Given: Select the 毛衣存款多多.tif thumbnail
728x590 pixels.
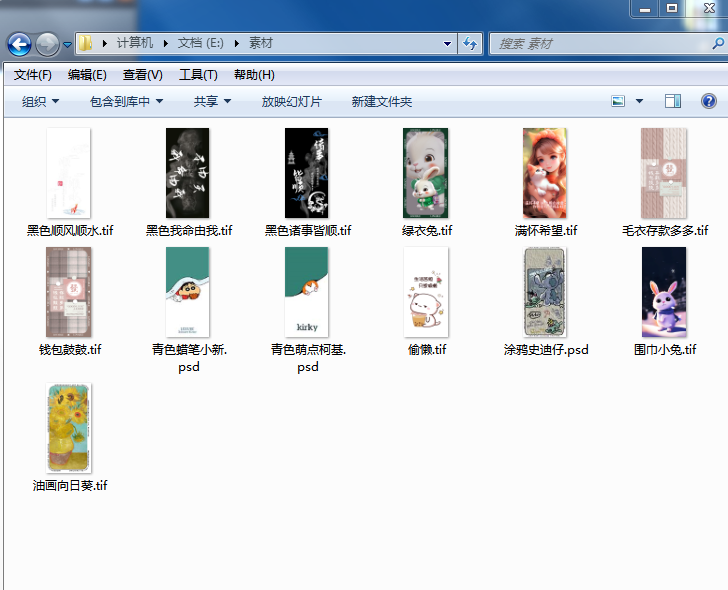Looking at the screenshot, I should pyautogui.click(x=663, y=173).
